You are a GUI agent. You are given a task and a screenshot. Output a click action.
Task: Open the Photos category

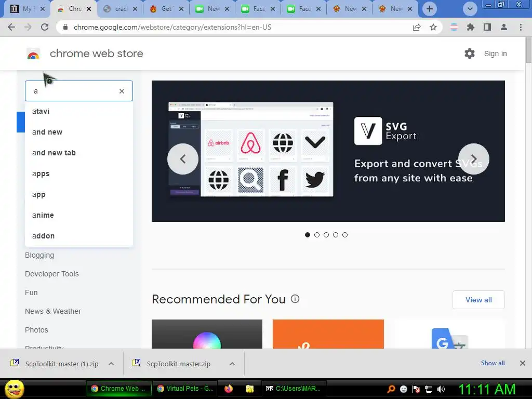point(36,330)
